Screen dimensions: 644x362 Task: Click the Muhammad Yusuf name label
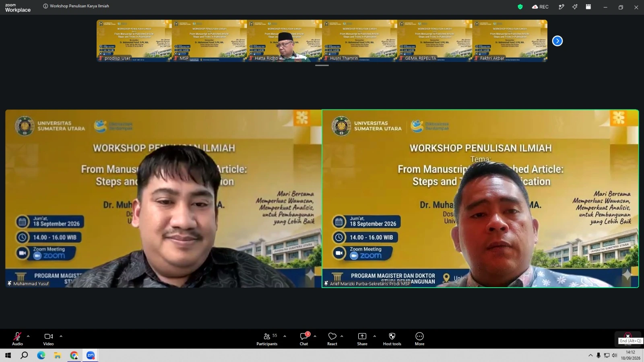click(x=31, y=284)
